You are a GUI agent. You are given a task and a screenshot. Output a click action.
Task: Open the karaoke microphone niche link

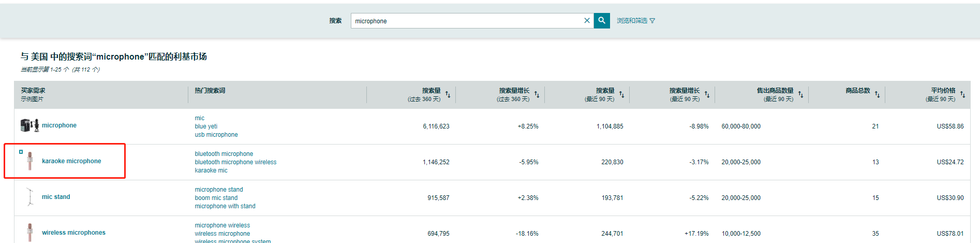(71, 161)
